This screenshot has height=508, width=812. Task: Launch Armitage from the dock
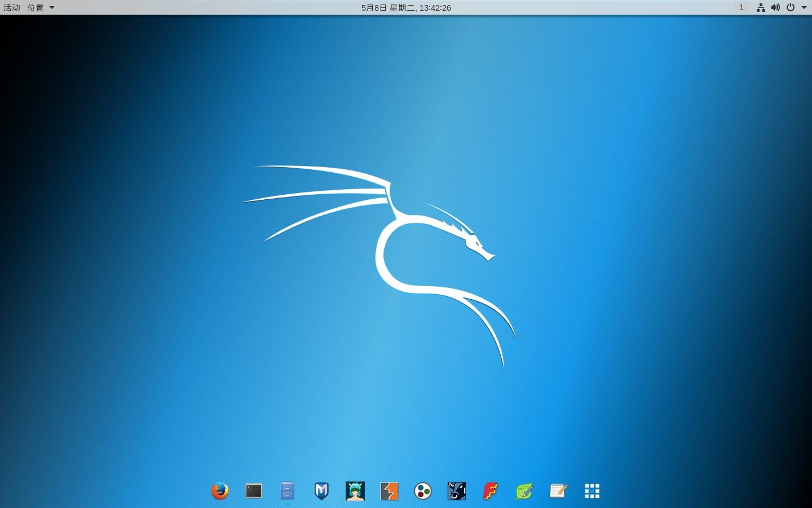355,491
